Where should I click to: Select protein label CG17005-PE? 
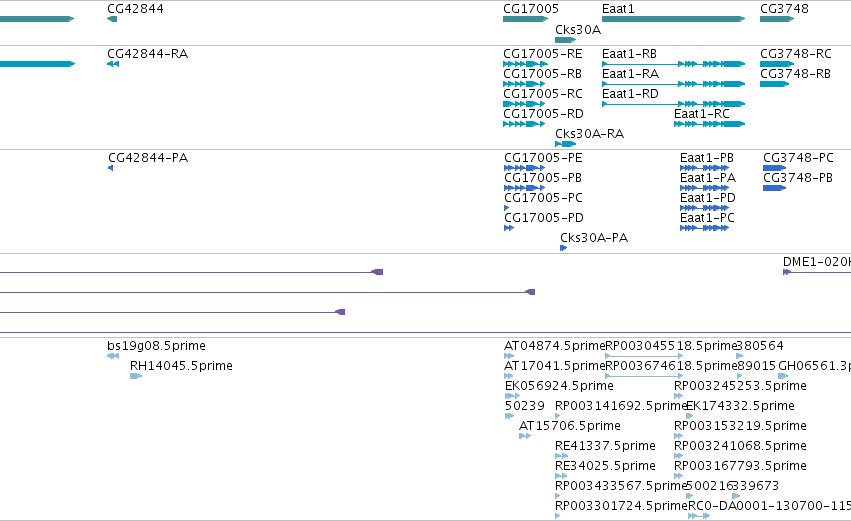tap(543, 158)
